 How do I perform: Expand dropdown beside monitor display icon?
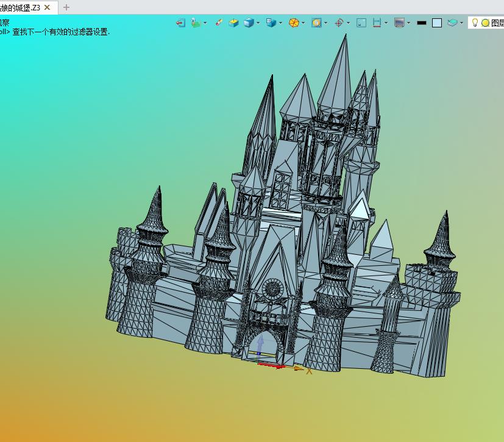pyautogui.click(x=408, y=23)
